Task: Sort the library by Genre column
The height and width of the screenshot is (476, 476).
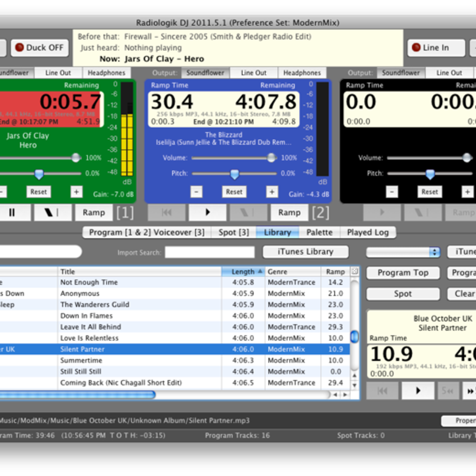Action: tap(293, 272)
